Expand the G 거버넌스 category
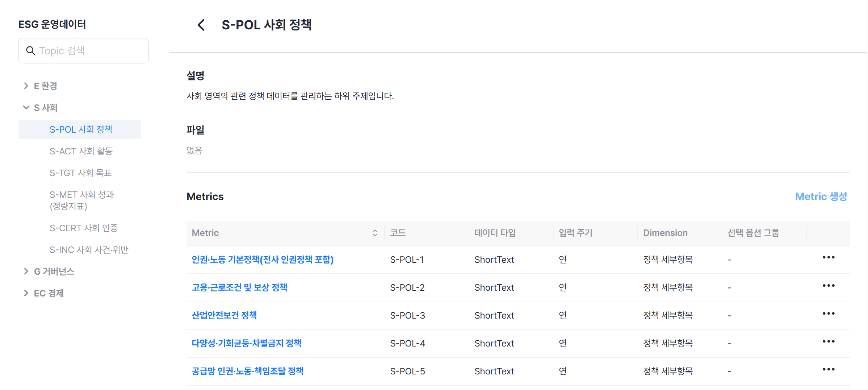 pos(26,271)
